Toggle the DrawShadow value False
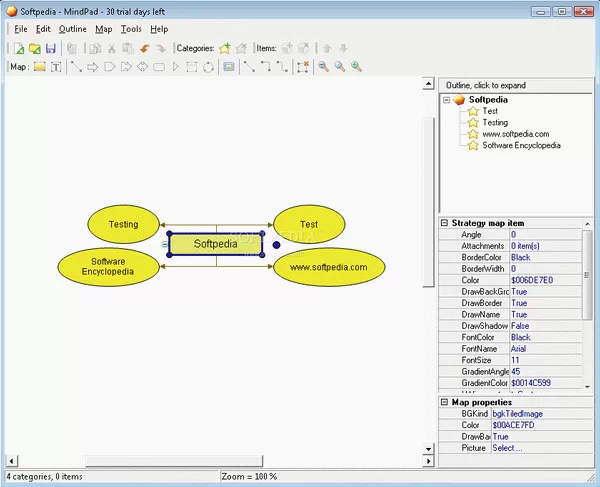The image size is (600, 487). (x=520, y=326)
